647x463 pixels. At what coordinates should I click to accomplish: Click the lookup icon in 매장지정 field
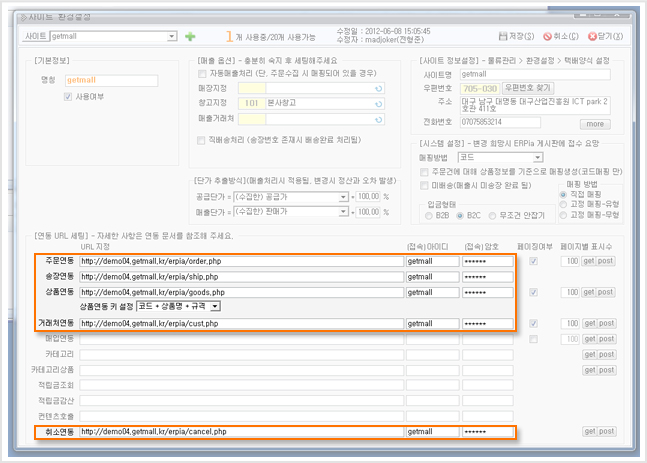click(x=378, y=88)
